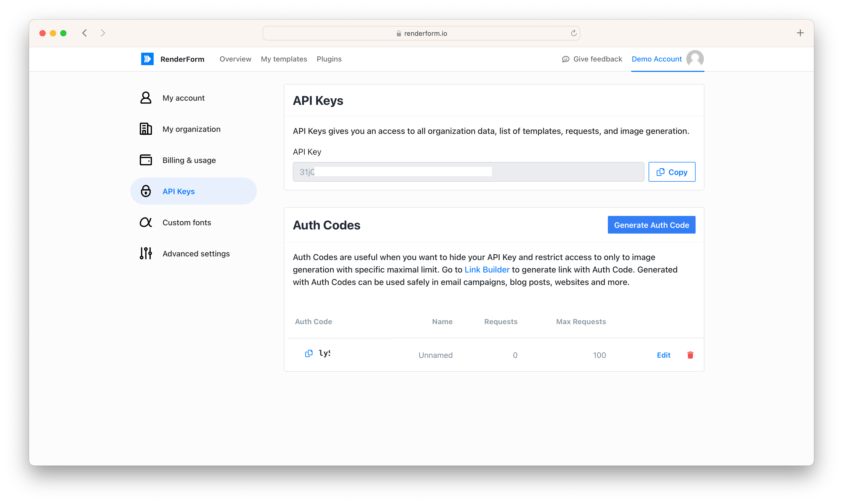The height and width of the screenshot is (504, 843).
Task: Click the browser refresh icon
Action: (573, 33)
